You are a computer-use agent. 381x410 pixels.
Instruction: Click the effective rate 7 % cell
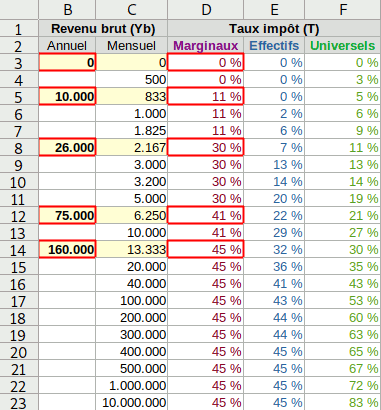click(x=274, y=148)
